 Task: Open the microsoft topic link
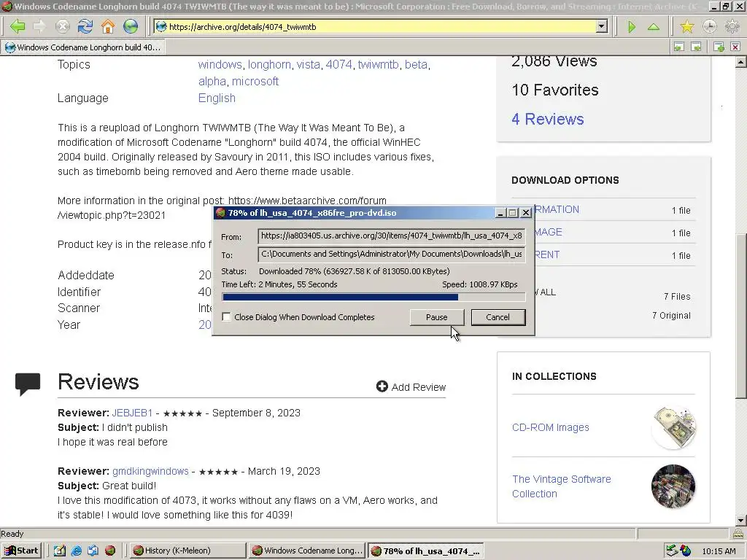[x=255, y=81]
